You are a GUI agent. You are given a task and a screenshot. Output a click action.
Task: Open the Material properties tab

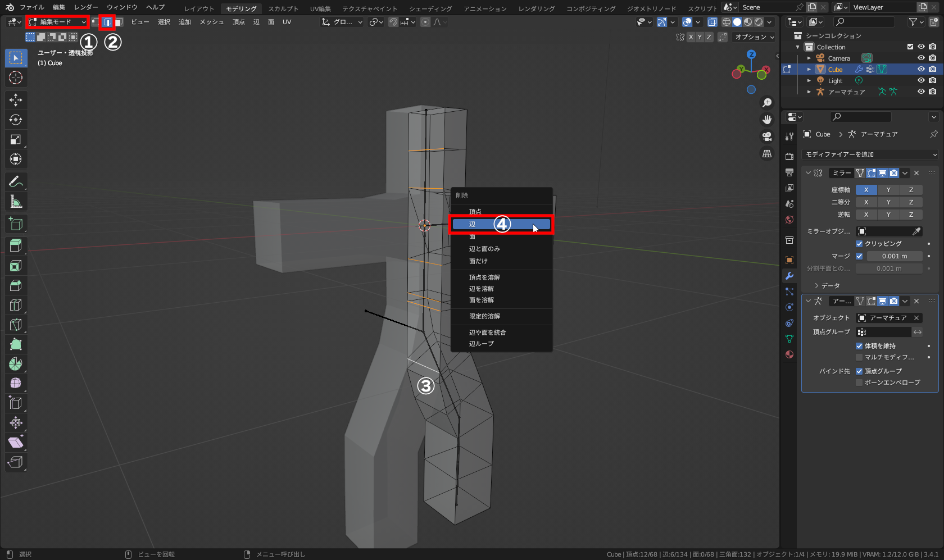(789, 354)
